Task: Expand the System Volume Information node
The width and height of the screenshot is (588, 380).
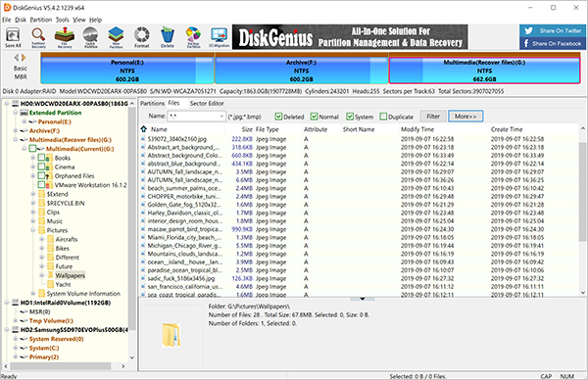Action: coord(33,294)
